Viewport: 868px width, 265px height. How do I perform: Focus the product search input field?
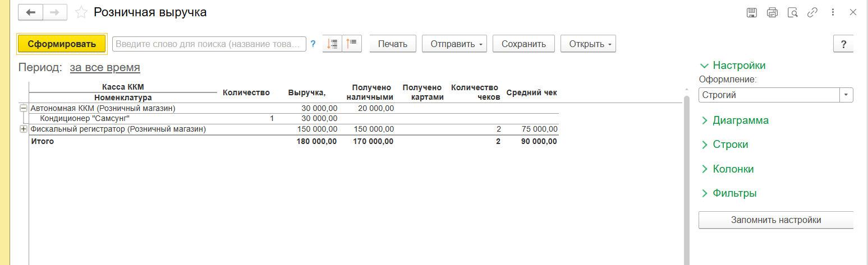coord(209,44)
